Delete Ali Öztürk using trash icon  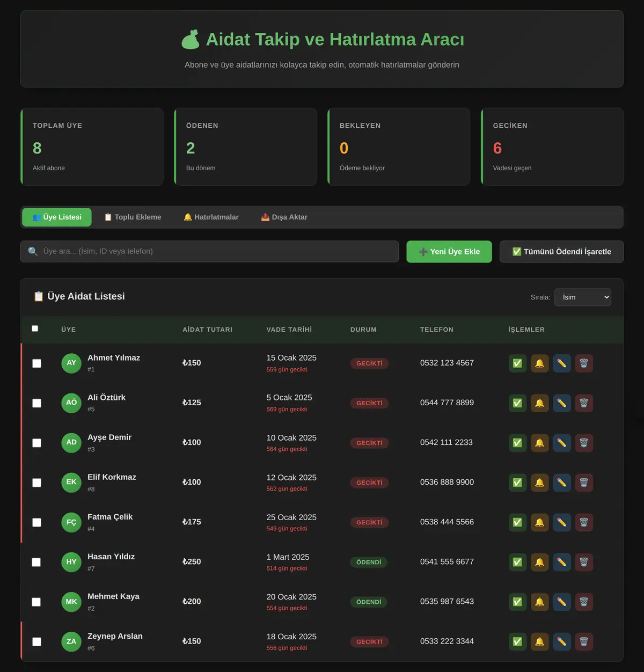click(584, 403)
